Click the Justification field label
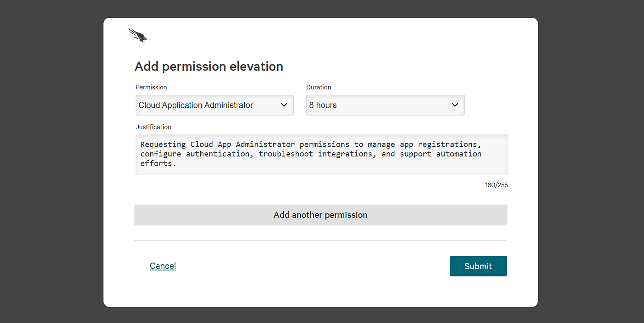 coord(153,127)
